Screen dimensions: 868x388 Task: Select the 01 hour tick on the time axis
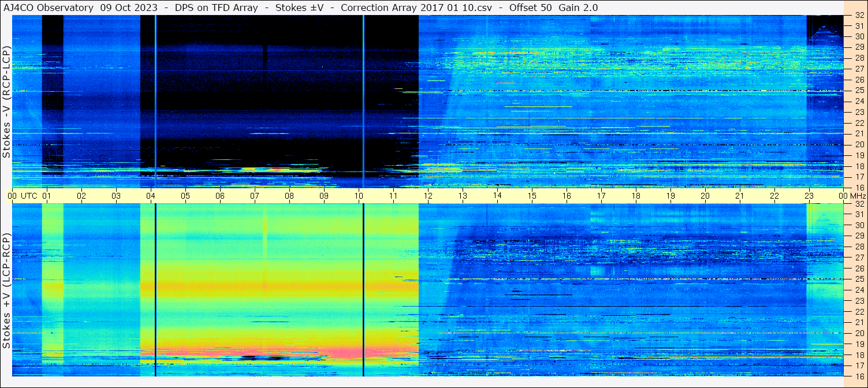[x=47, y=196]
